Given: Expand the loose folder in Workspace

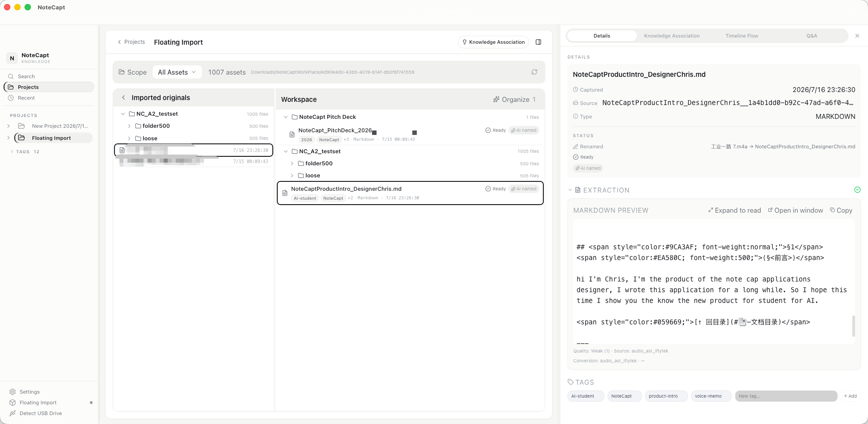Looking at the screenshot, I should pyautogui.click(x=292, y=176).
